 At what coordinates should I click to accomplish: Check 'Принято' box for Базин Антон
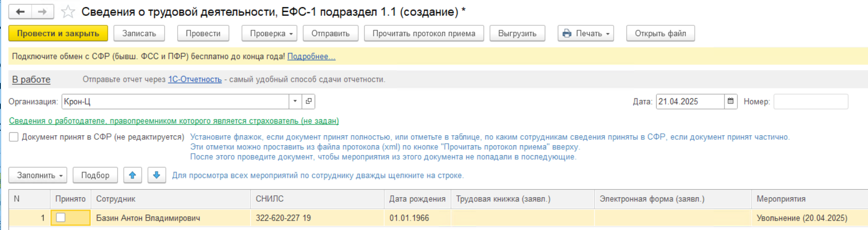click(61, 218)
